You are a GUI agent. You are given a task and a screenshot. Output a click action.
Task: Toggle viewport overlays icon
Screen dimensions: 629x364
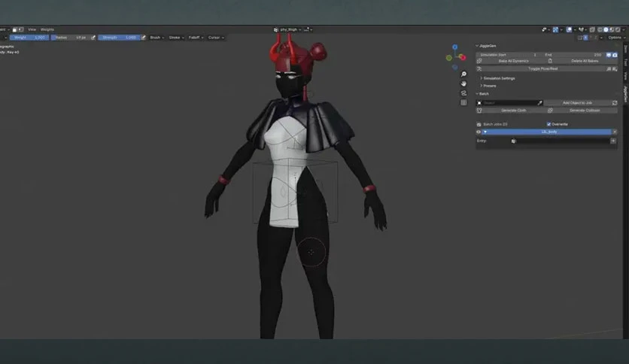pos(569,29)
